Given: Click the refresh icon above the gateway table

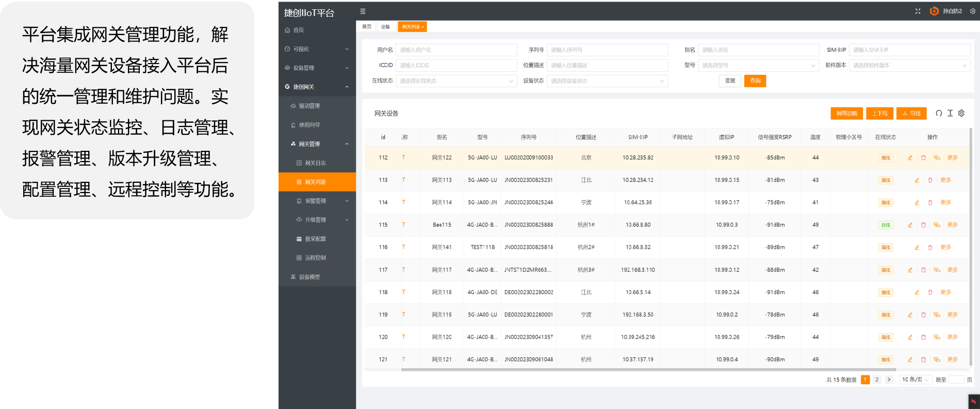Looking at the screenshot, I should [939, 113].
